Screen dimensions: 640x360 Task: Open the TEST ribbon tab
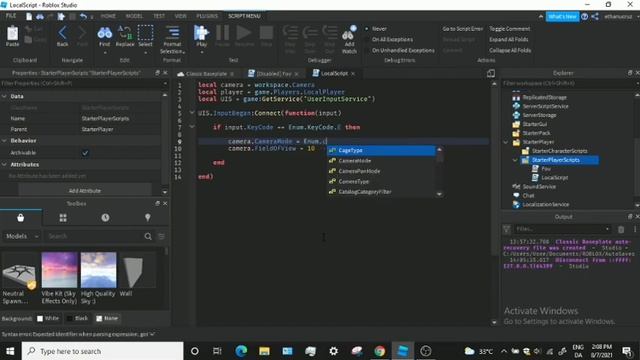coord(159,16)
